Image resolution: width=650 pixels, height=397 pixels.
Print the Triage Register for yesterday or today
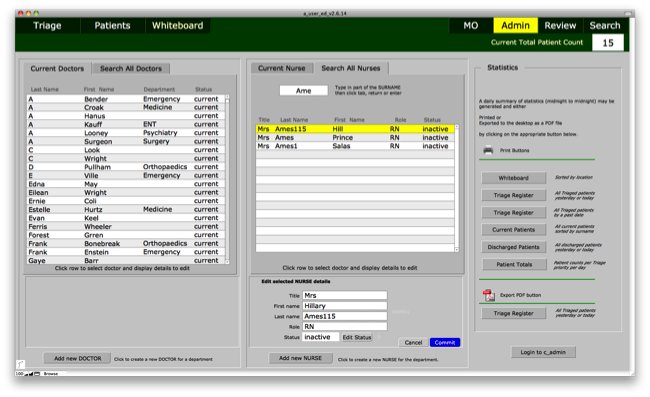[514, 195]
